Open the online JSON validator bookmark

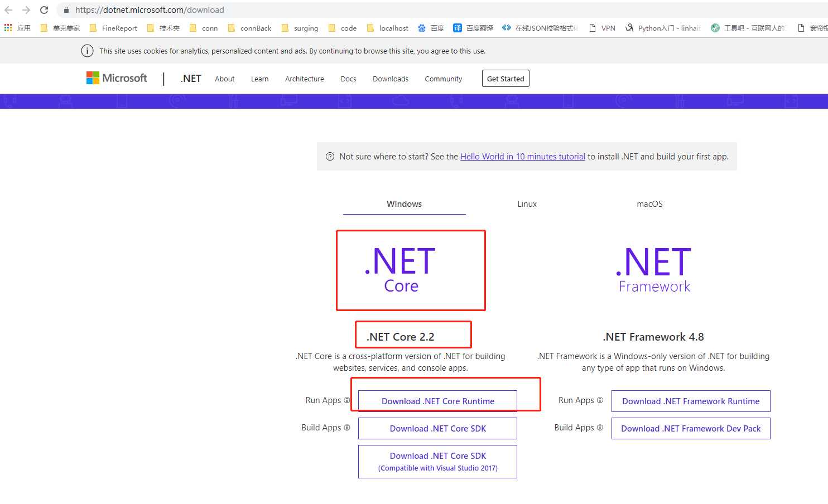(x=540, y=28)
